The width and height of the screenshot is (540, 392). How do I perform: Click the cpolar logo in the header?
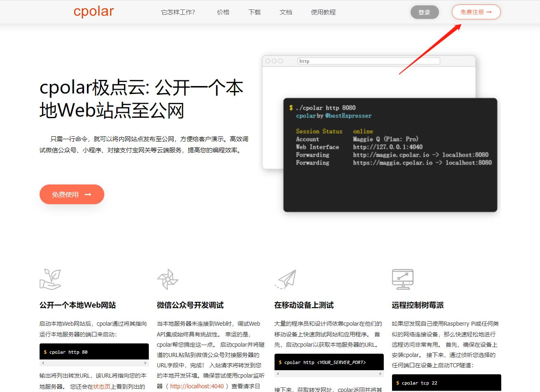[94, 12]
